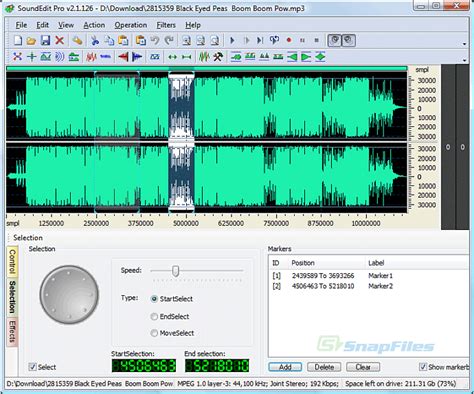This screenshot has width=474, height=394.
Task: Start recording with the red Record button
Action: (289, 40)
